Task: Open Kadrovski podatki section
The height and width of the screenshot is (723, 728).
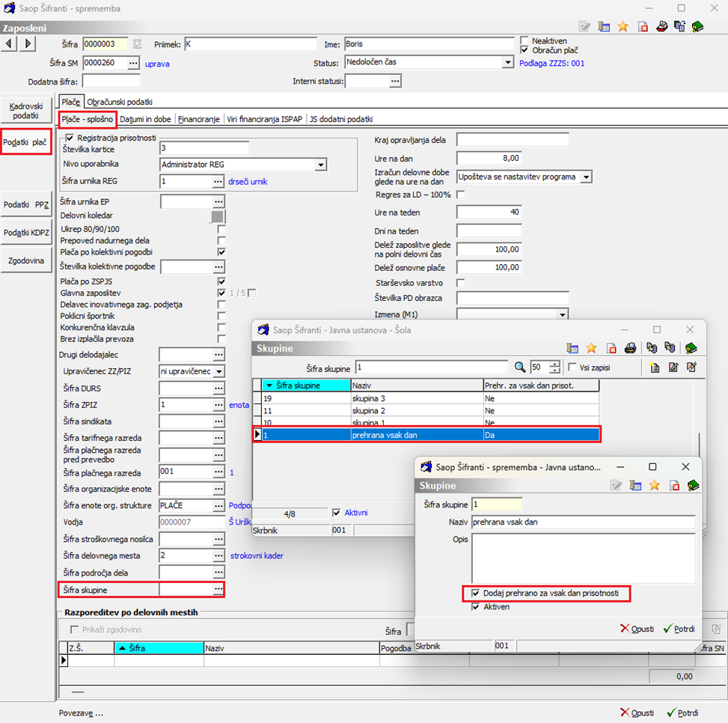Action: 26,111
